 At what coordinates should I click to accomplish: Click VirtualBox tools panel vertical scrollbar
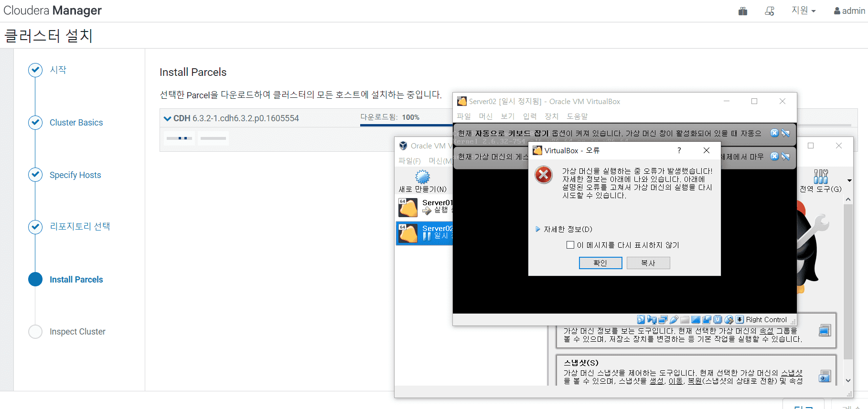[x=848, y=282]
